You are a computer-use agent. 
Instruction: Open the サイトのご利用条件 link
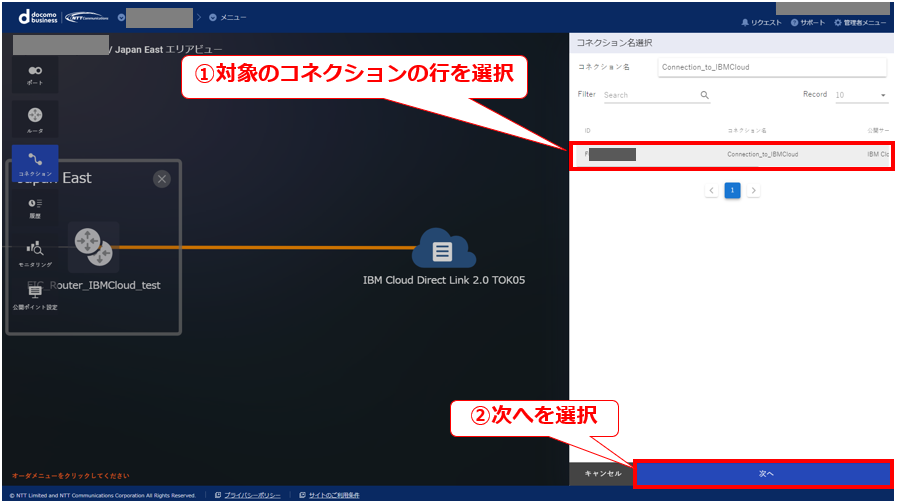coord(334,495)
